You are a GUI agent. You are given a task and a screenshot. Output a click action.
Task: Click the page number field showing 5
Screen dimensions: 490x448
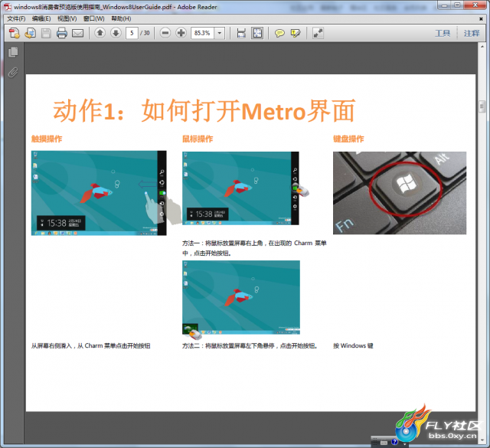point(132,33)
